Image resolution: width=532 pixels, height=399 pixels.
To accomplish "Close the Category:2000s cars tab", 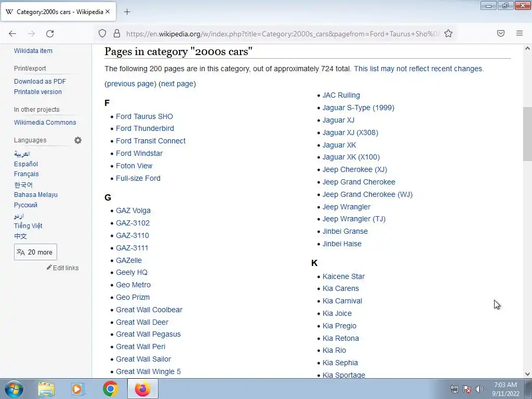I will pos(108,12).
